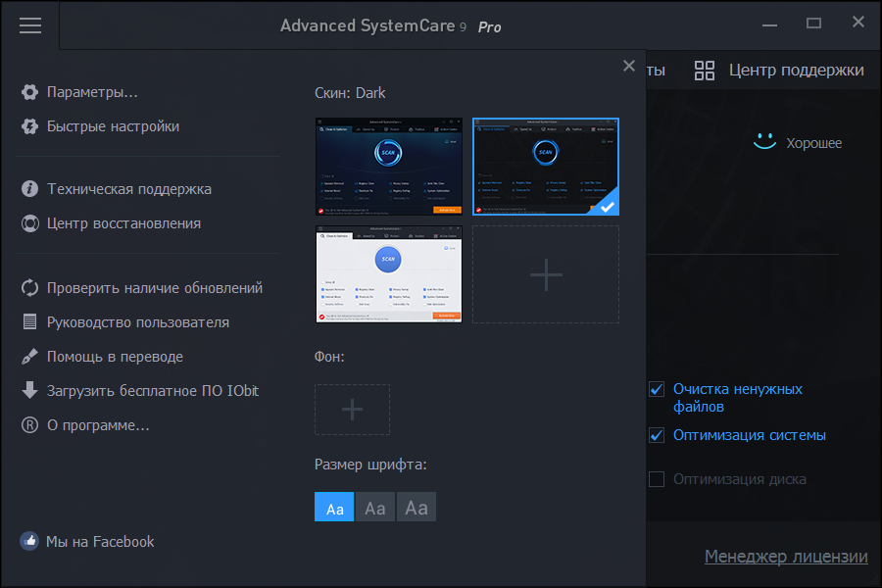Close the skin settings panel
This screenshot has height=588, width=882.
tap(629, 66)
